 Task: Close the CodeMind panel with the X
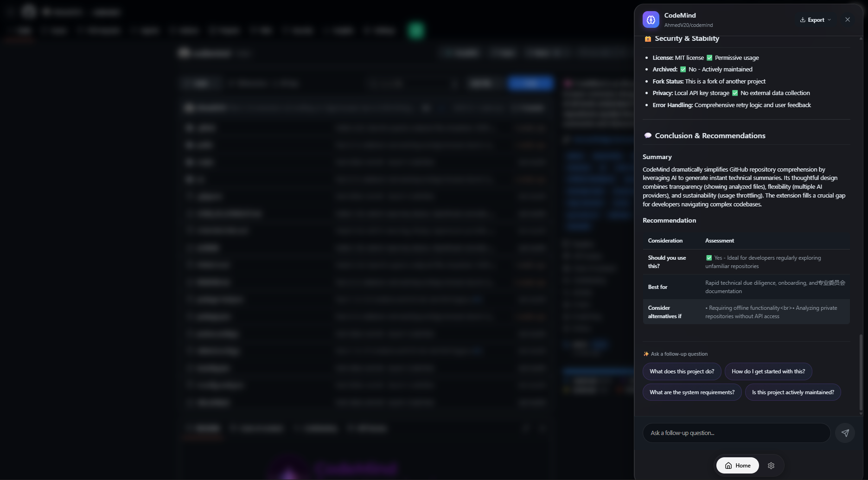click(x=847, y=19)
